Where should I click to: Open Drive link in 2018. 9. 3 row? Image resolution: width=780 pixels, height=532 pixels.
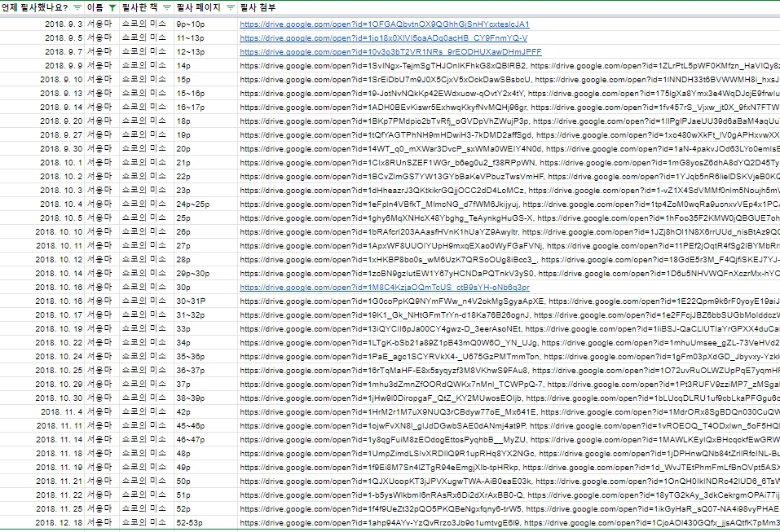click(385, 24)
